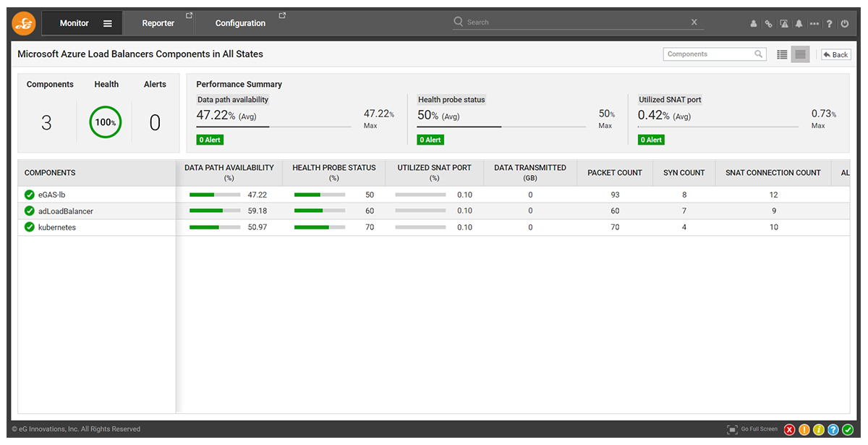Click kubernetes SYN count 4
The image size is (868, 445).
684,227
